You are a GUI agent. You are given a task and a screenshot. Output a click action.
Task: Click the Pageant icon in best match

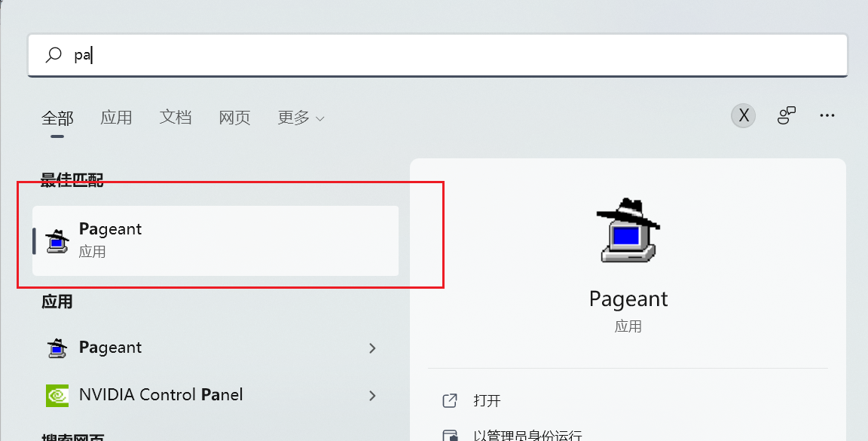point(57,239)
